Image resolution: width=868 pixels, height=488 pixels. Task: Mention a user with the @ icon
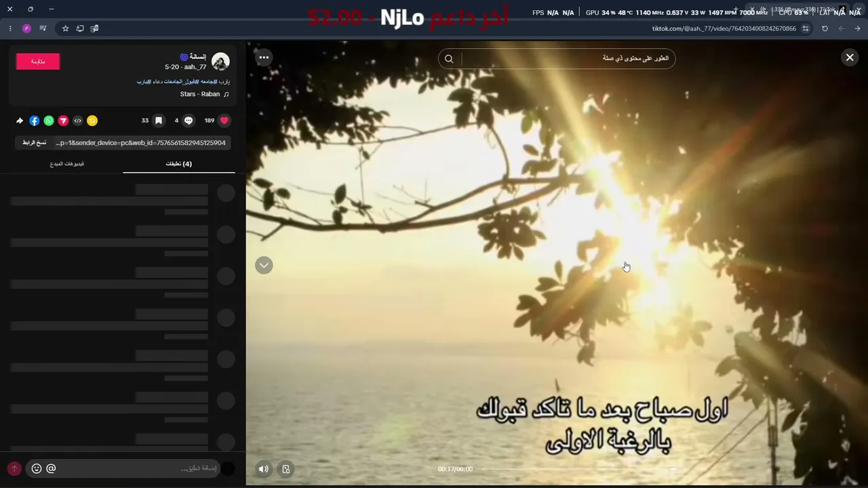[x=51, y=468]
